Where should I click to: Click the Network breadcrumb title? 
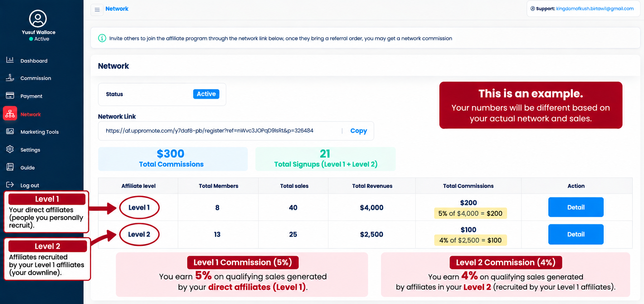click(x=117, y=9)
